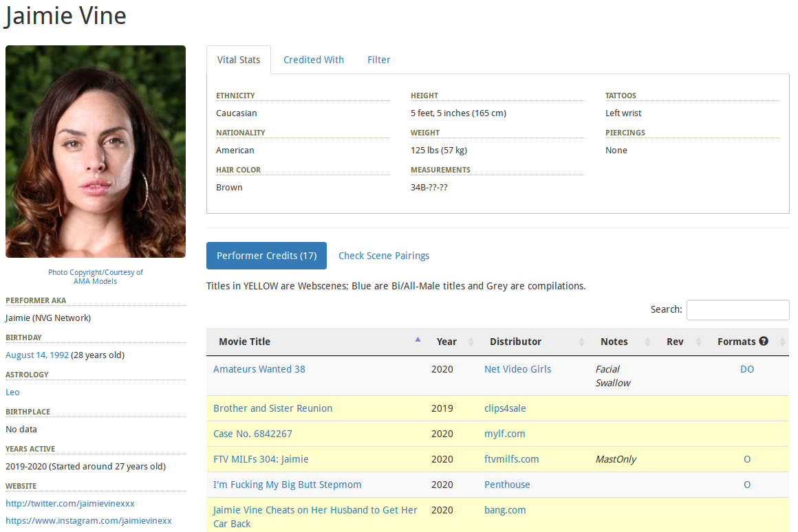This screenshot has height=532, width=798.
Task: Select the 'Brown' hair color value
Action: click(229, 187)
